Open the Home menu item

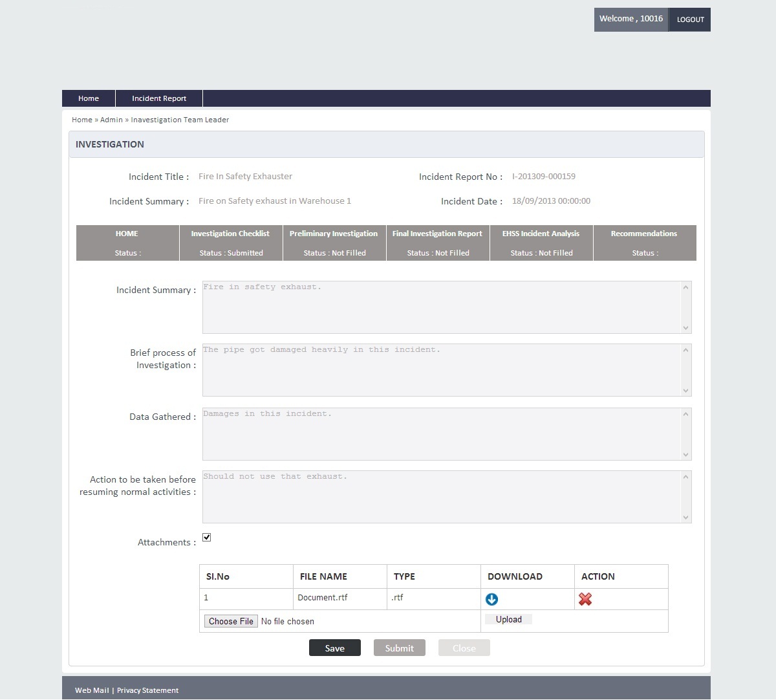pos(89,98)
